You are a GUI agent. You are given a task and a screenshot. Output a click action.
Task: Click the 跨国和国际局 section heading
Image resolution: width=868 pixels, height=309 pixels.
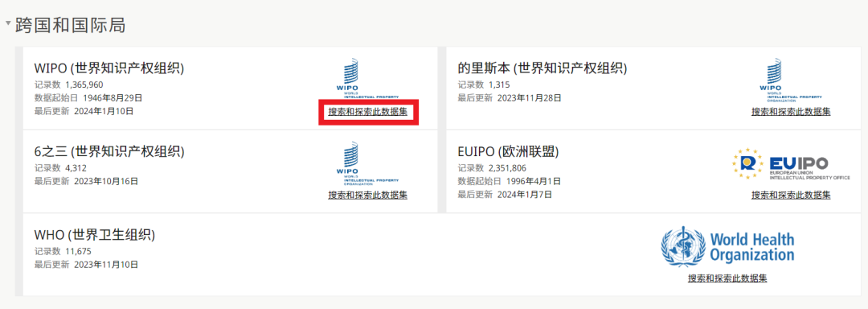[x=70, y=25]
